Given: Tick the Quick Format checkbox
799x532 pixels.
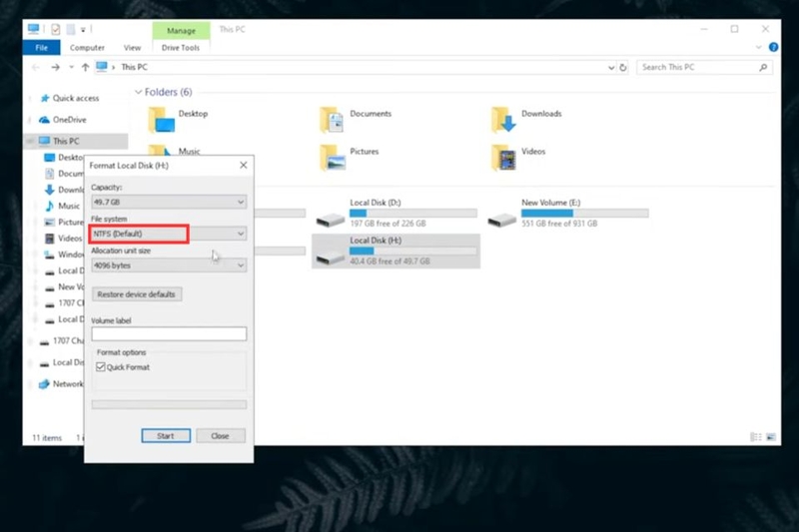Looking at the screenshot, I should (x=101, y=367).
